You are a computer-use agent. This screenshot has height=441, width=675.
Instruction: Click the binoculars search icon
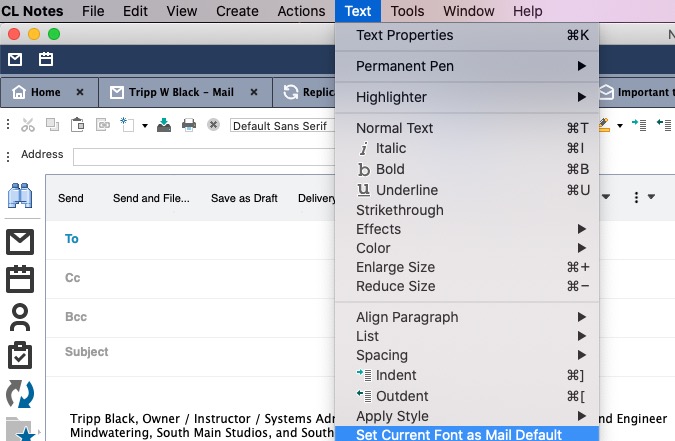tap(22, 197)
